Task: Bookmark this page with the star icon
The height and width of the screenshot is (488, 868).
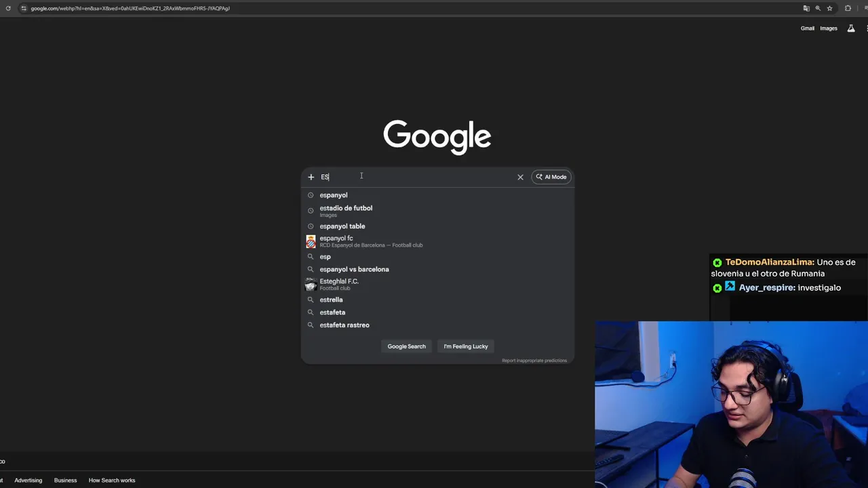Action: click(x=829, y=8)
